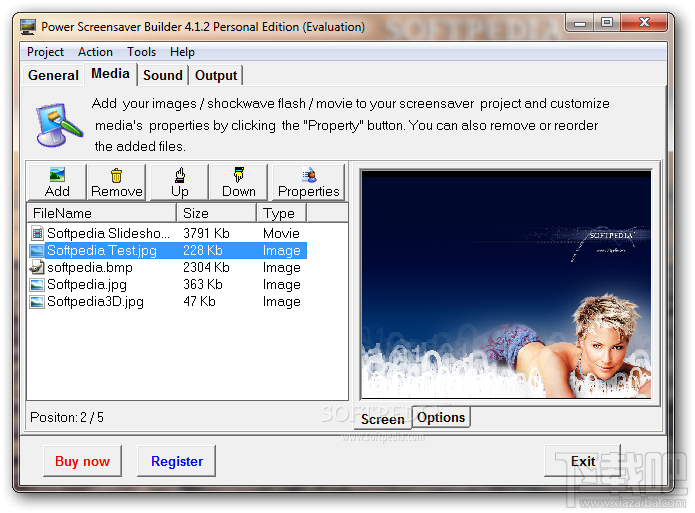Select the Screen preview tab
The width and height of the screenshot is (695, 513).
click(383, 419)
